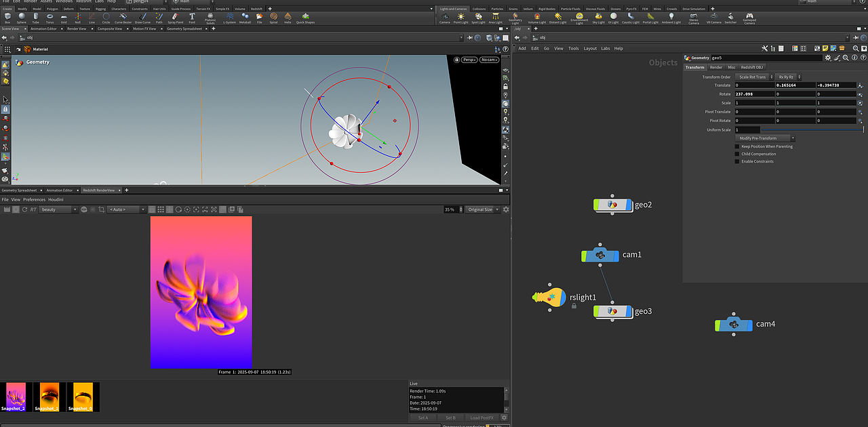Open rotation order dropdown Rx Ry Rz
The width and height of the screenshot is (868, 427).
point(789,77)
